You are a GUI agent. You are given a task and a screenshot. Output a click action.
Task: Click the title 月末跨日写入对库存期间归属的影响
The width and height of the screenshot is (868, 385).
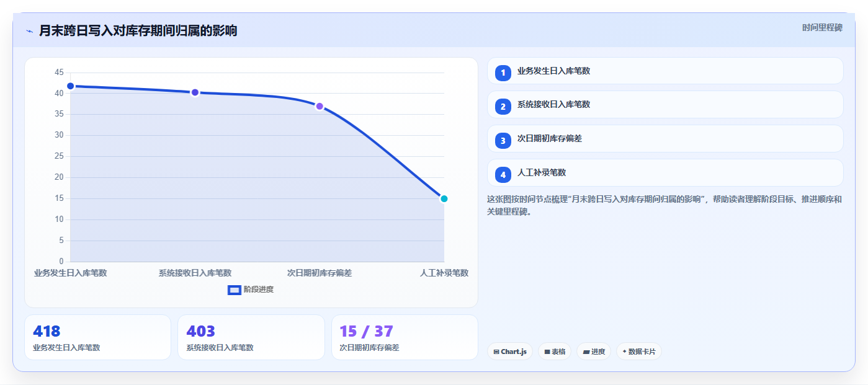click(138, 30)
